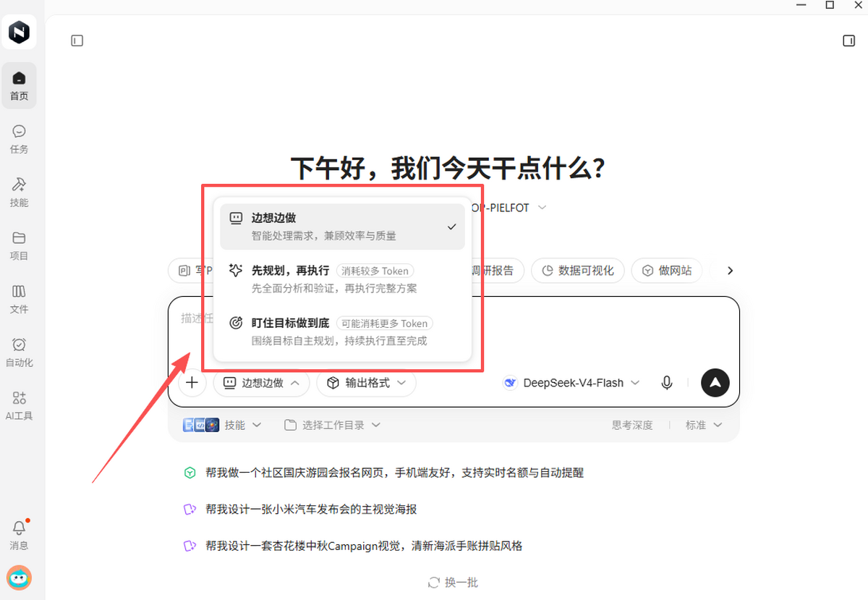Image resolution: width=868 pixels, height=600 pixels.
Task: Expand the workspace name chevron under heading
Action: (542, 208)
